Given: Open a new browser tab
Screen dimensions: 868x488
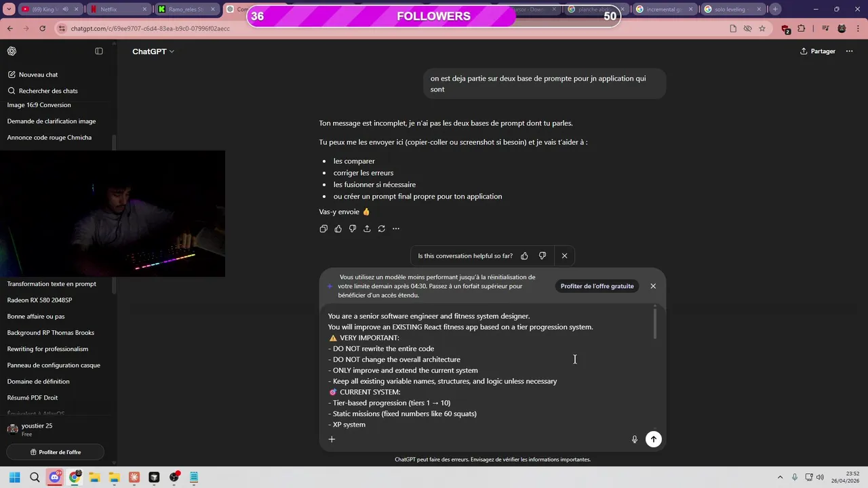Looking at the screenshot, I should point(775,9).
